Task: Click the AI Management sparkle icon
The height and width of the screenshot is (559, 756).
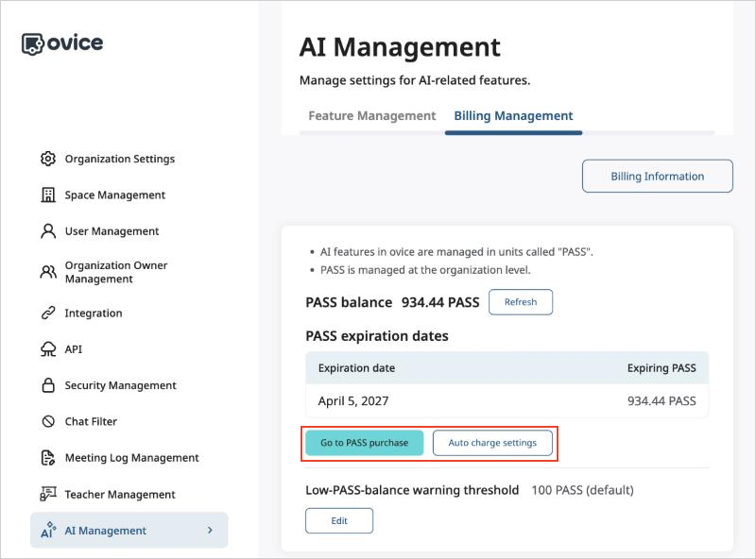Action: coord(48,530)
